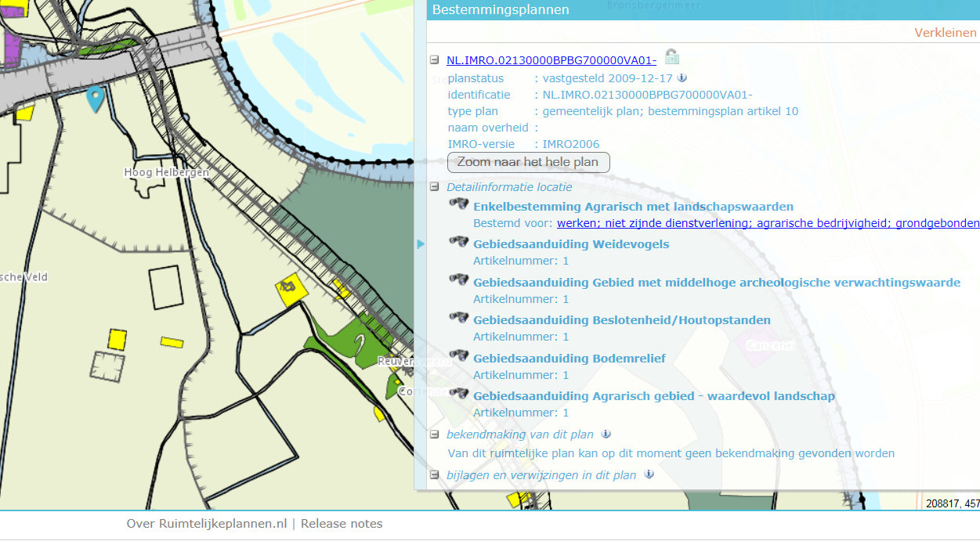Click the open padlock icon beside the plan ID
980x541 pixels.
(671, 56)
